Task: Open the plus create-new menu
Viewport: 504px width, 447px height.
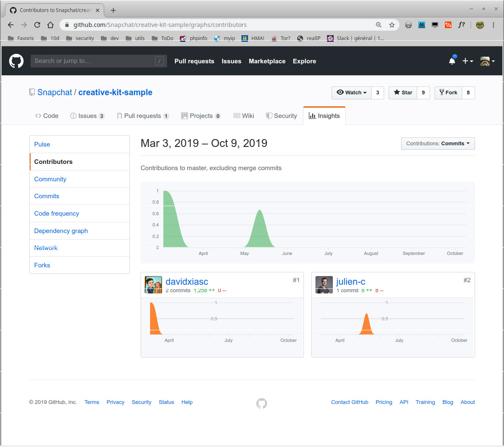Action: (x=468, y=61)
